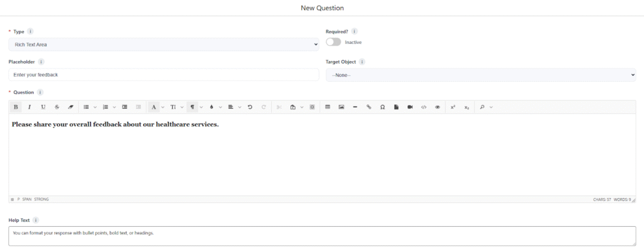The height and width of the screenshot is (252, 644).
Task: Apply italic formatting
Action: click(x=30, y=107)
